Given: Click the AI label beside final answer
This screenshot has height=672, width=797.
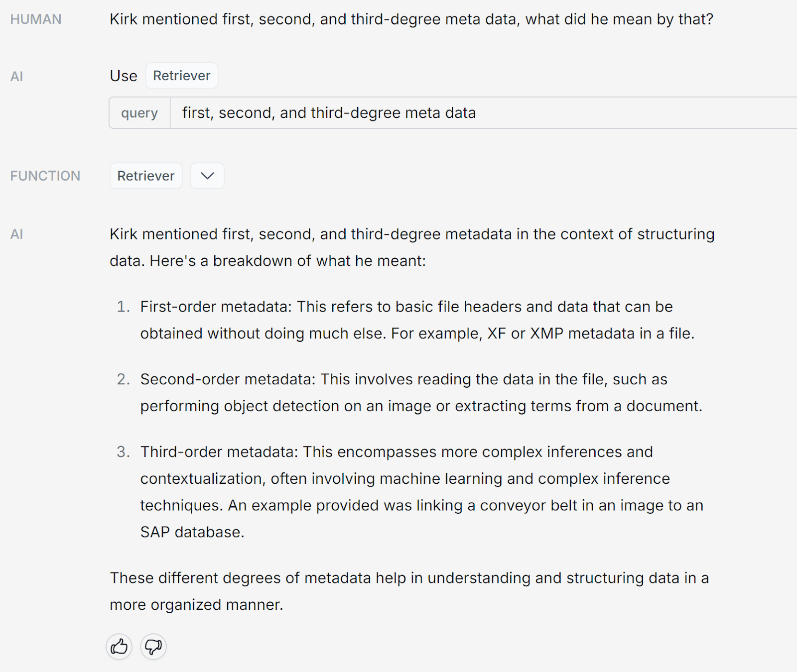Looking at the screenshot, I should [17, 234].
